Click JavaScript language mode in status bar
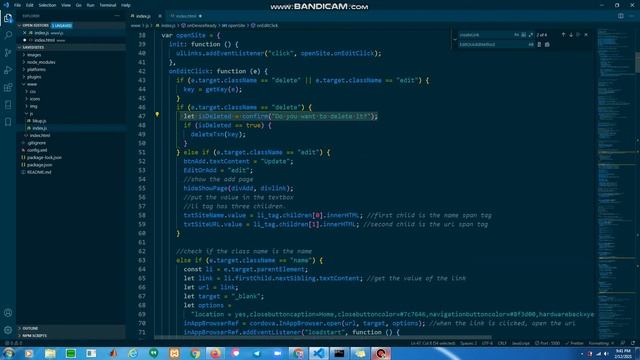This screenshot has width=640, height=360. click(521, 343)
